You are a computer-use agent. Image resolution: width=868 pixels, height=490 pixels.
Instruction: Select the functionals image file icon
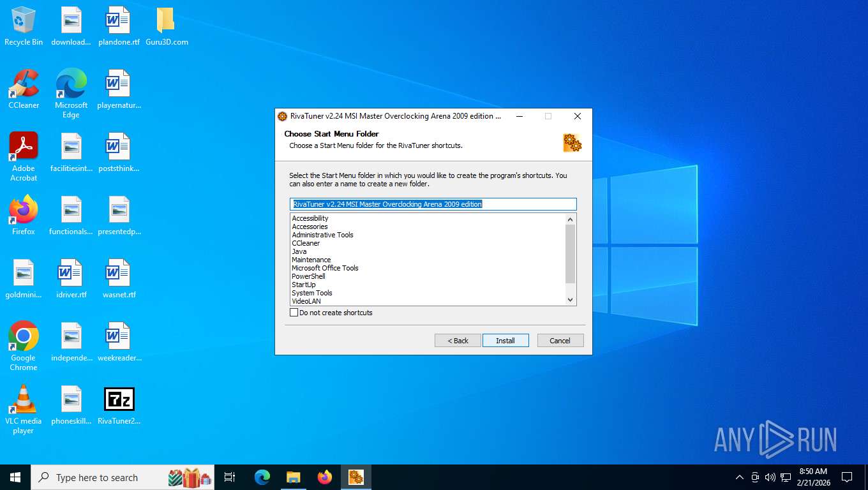[x=71, y=216]
